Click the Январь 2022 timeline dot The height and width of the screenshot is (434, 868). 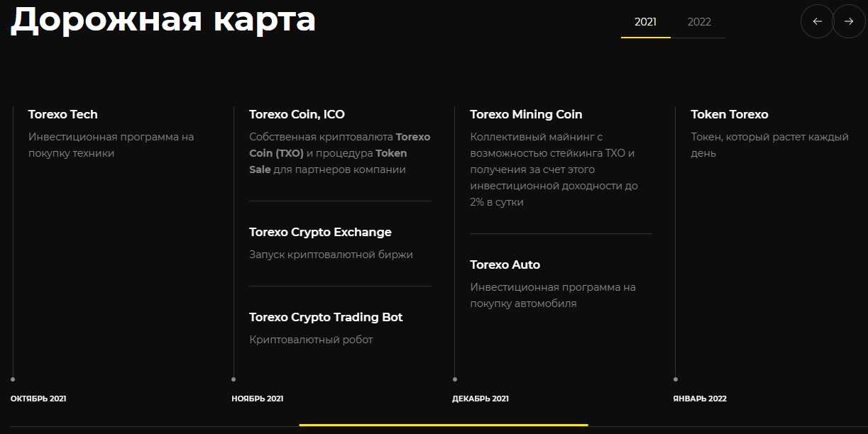676,379
